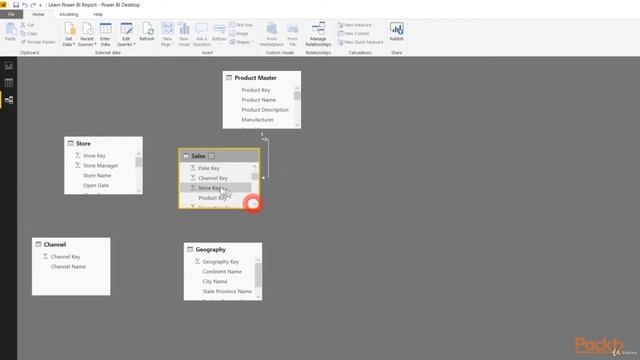This screenshot has width=640, height=360.
Task: Click the Copy command
Action: click(x=29, y=33)
